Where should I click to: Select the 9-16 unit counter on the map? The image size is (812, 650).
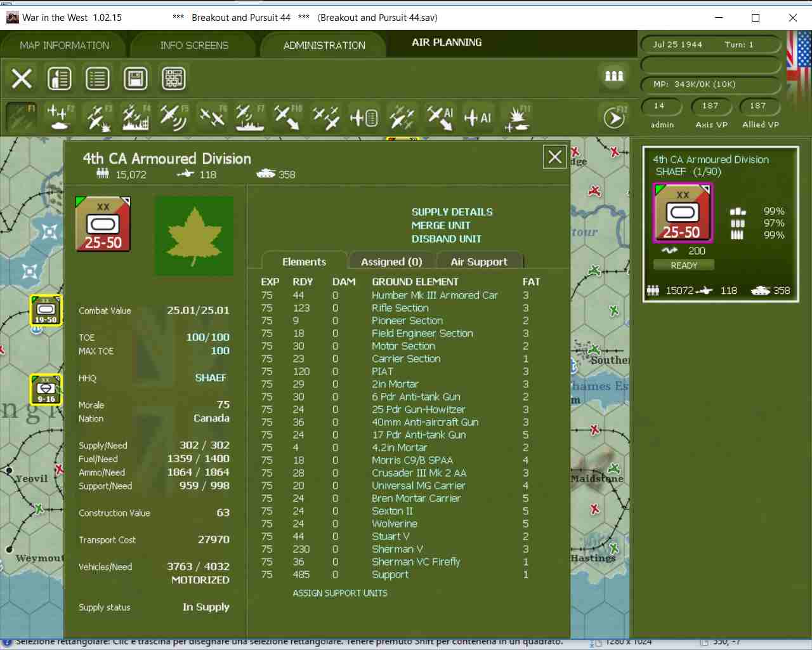(x=46, y=389)
